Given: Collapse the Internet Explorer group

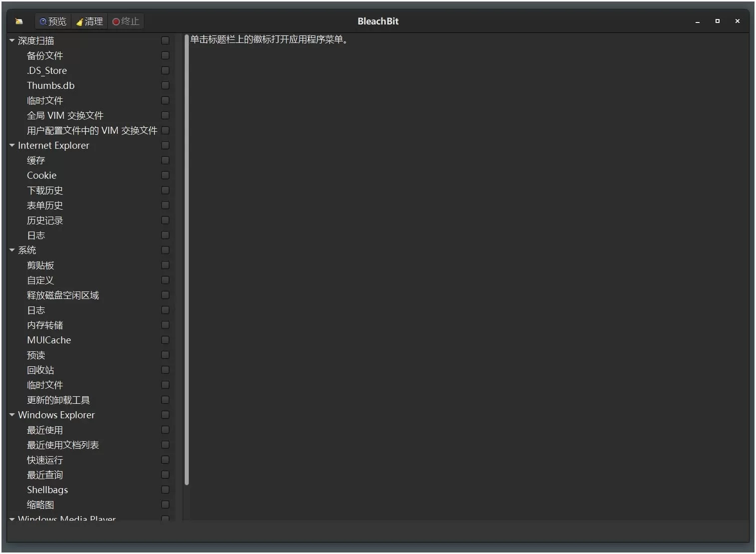Looking at the screenshot, I should 12,145.
